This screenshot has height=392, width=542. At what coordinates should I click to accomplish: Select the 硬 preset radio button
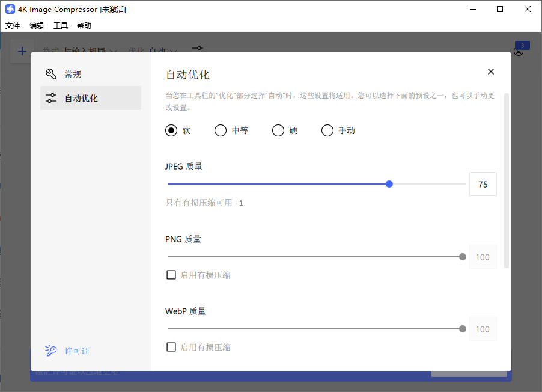278,130
